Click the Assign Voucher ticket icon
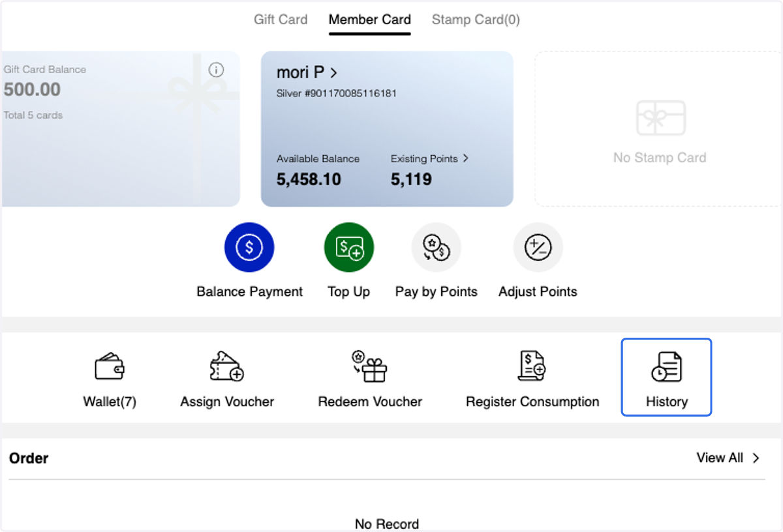The height and width of the screenshot is (532, 783). tap(226, 366)
